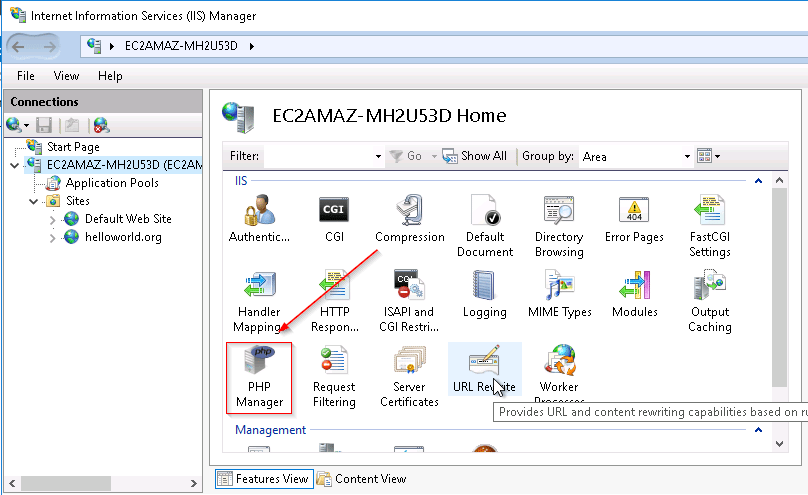
Task: Open the Logging feature
Action: click(x=484, y=294)
